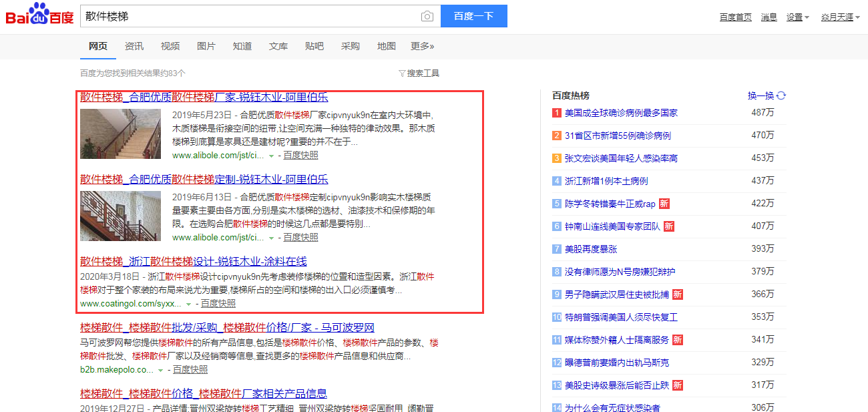Open the 设置 dropdown menu
This screenshot has height=412, width=868.
(797, 17)
